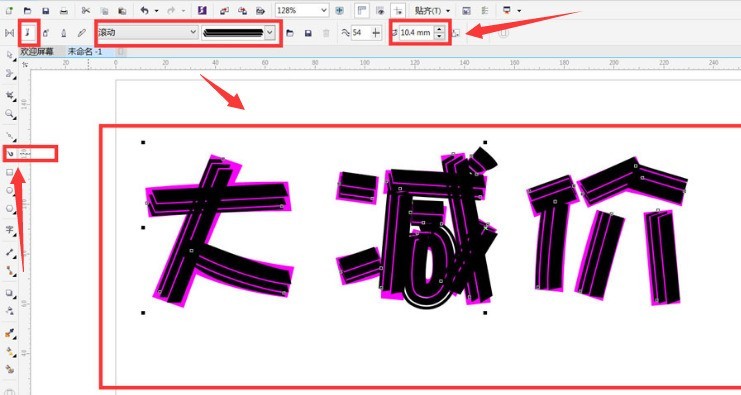Print the document

(63, 10)
